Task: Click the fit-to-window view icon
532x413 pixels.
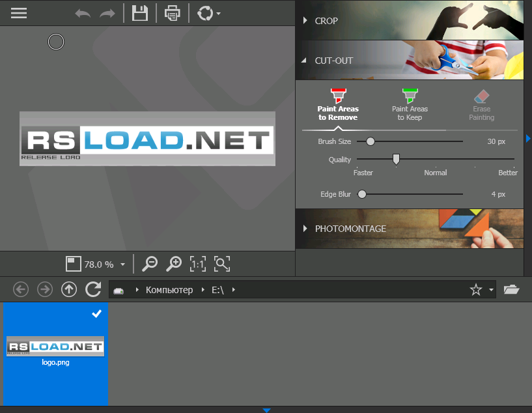Action: (74, 264)
